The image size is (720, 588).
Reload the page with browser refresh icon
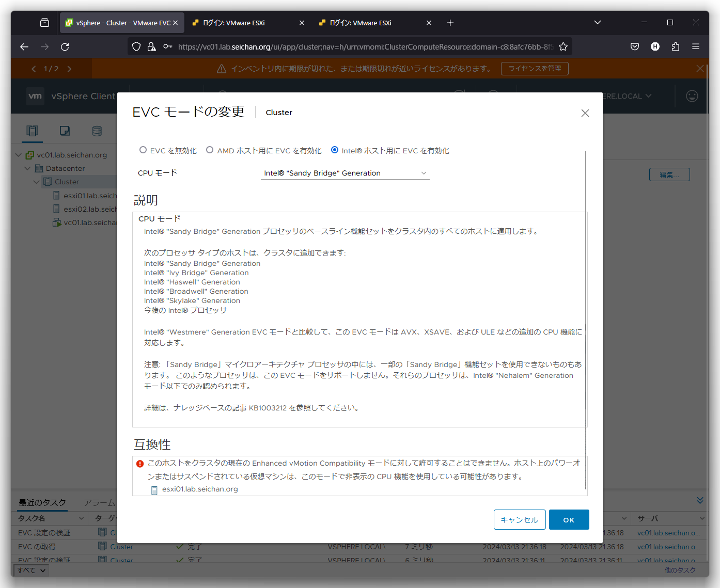pos(65,47)
